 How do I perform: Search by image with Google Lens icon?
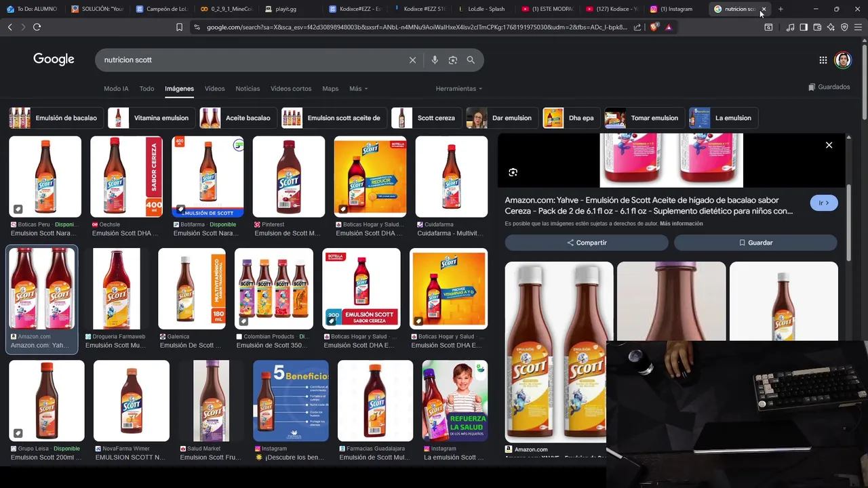[x=452, y=60]
